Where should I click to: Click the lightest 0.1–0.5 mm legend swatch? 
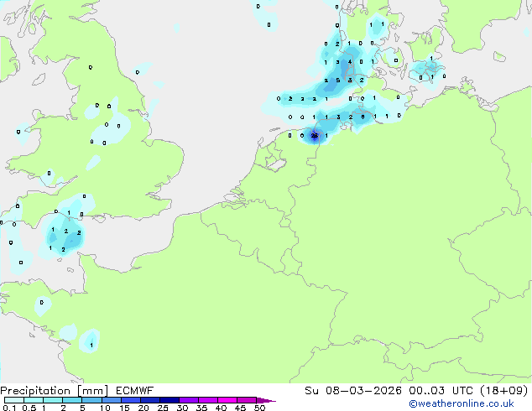pyautogui.click(x=14, y=400)
